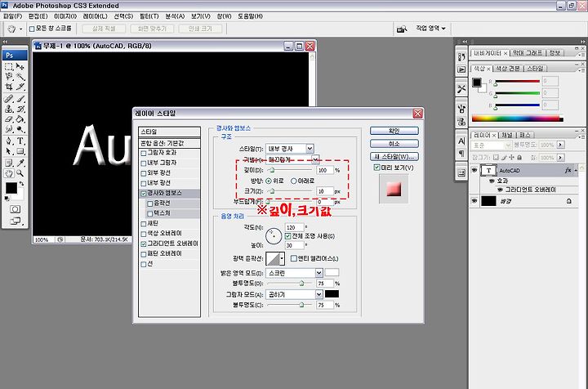Select the Healing Brush tool

(x=9, y=99)
